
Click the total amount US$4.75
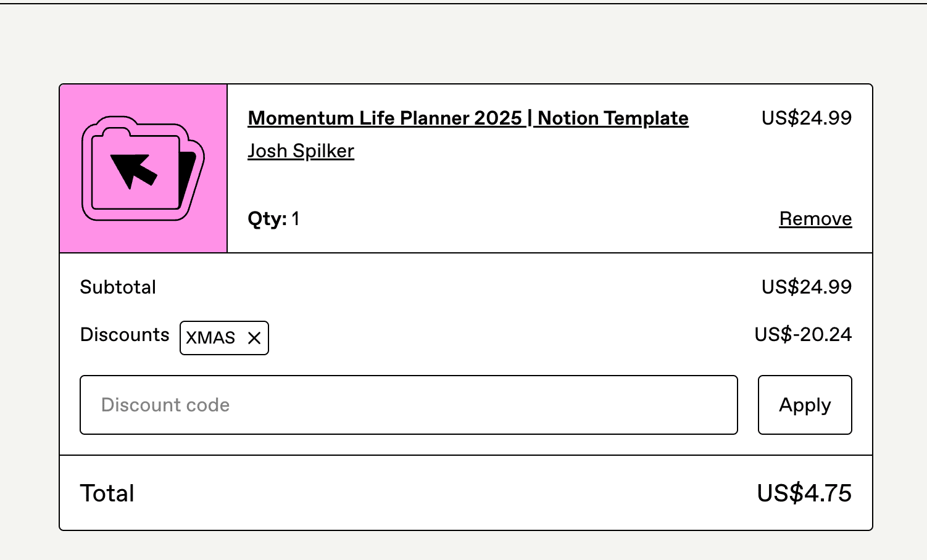[x=804, y=493]
